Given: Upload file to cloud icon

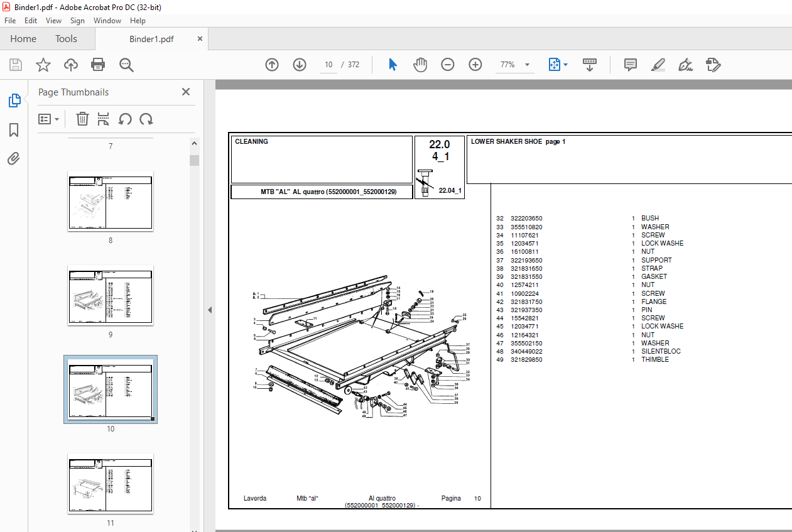Looking at the screenshot, I should coord(71,65).
